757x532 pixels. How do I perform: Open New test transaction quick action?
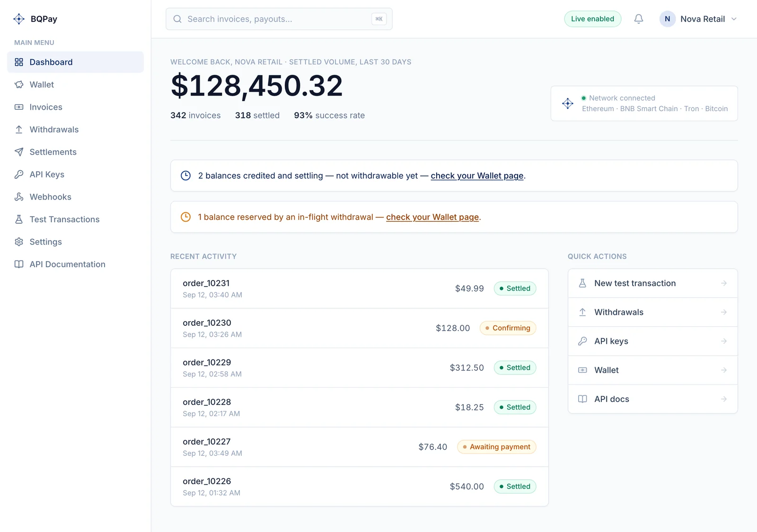(653, 283)
